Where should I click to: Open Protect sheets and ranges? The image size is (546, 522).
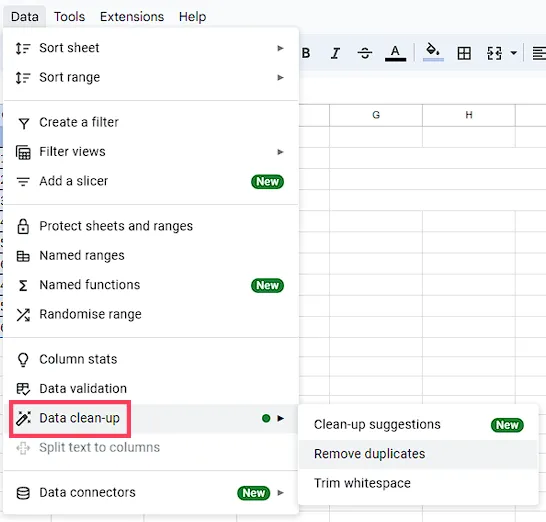[151, 226]
